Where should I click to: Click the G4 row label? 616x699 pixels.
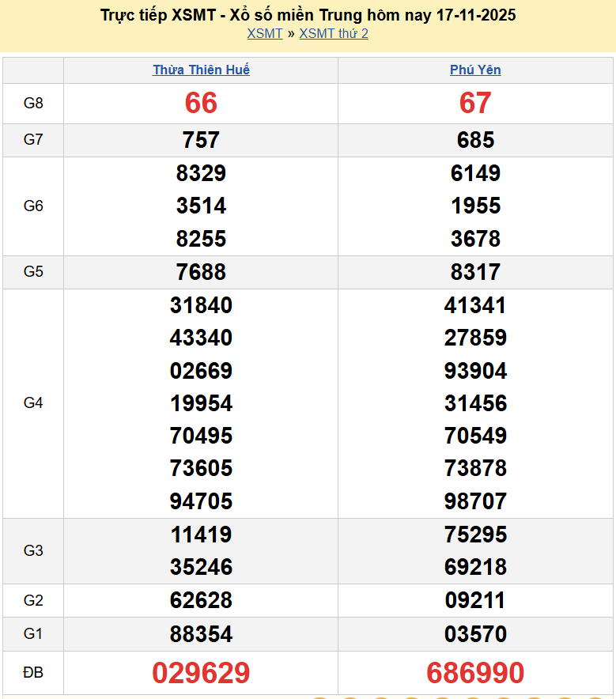click(x=33, y=403)
